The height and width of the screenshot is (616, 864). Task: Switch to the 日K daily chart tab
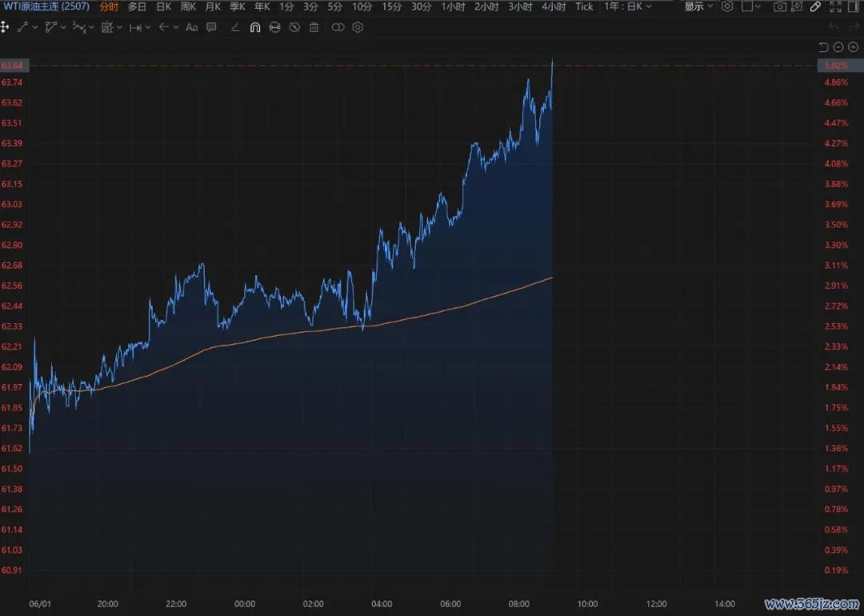coord(163,6)
